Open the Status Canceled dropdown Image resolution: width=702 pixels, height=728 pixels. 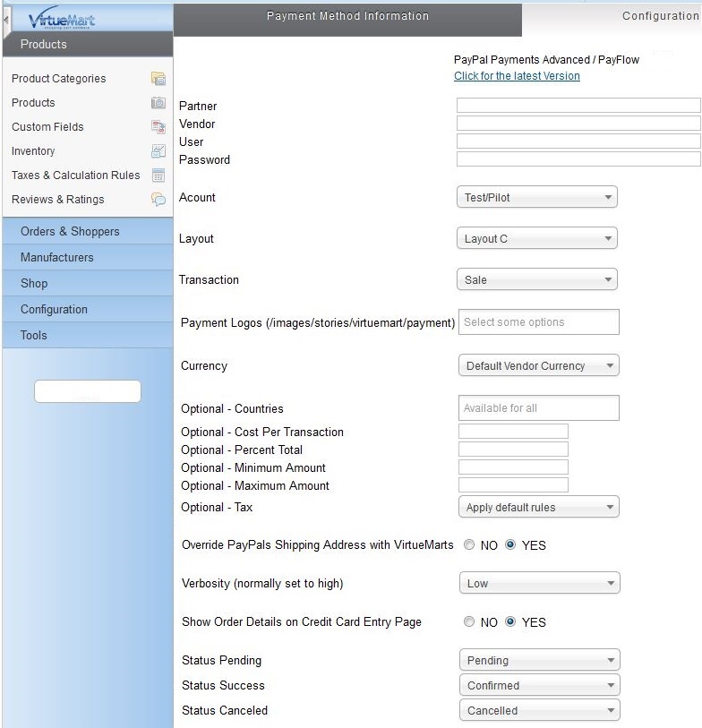540,710
